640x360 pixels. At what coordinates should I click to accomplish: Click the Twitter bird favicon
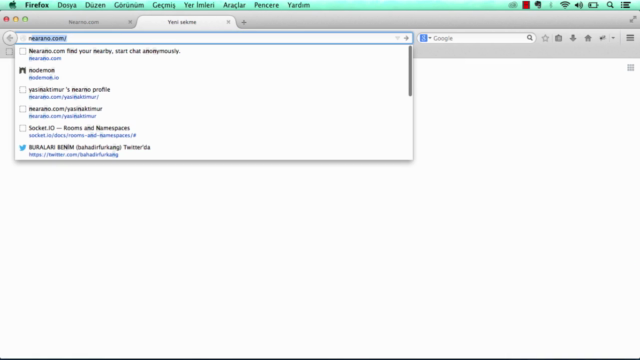tap(22, 147)
